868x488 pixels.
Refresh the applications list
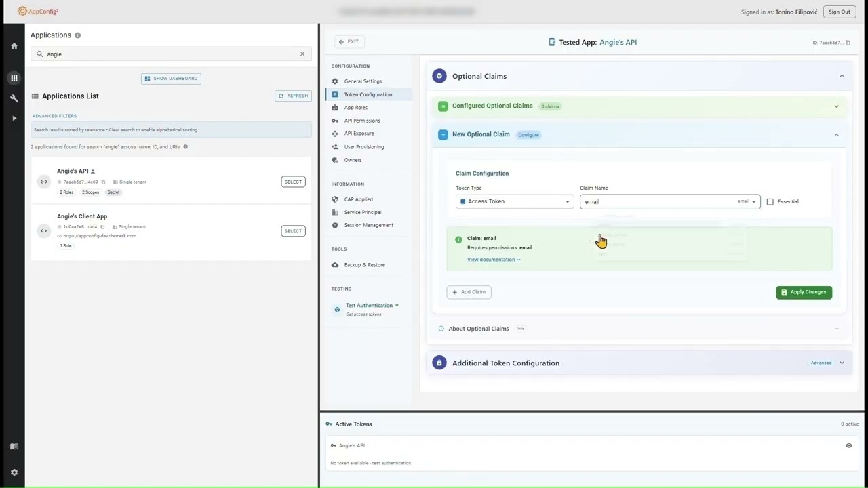293,96
